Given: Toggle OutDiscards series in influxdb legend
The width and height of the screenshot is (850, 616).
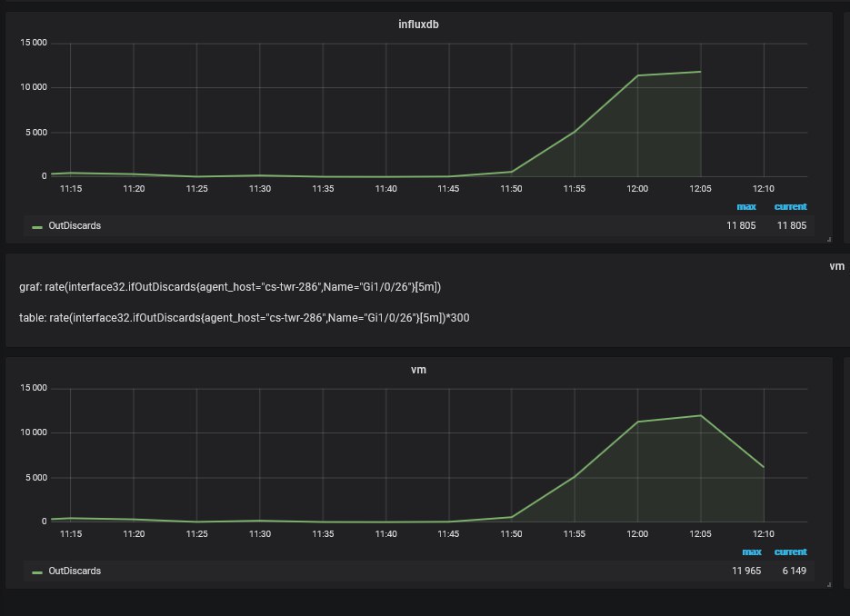Looking at the screenshot, I should click(x=75, y=225).
